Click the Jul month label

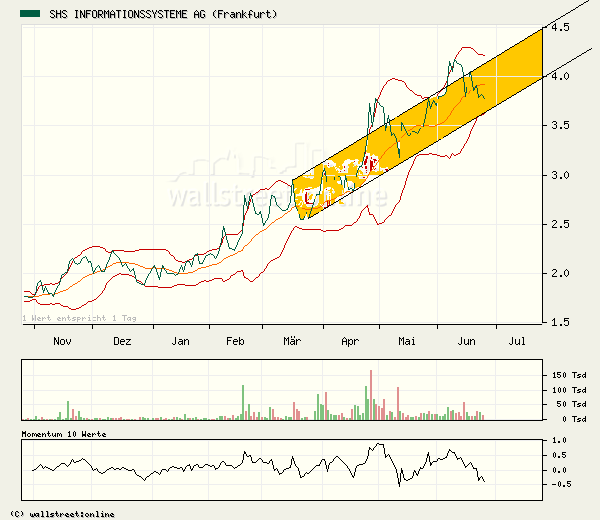point(517,341)
